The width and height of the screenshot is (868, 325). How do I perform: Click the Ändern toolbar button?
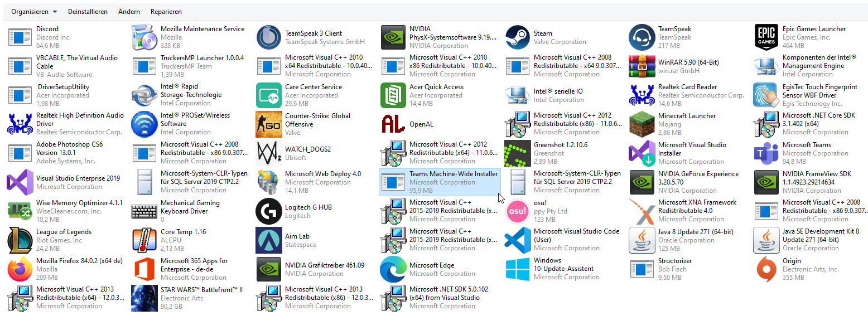[129, 12]
